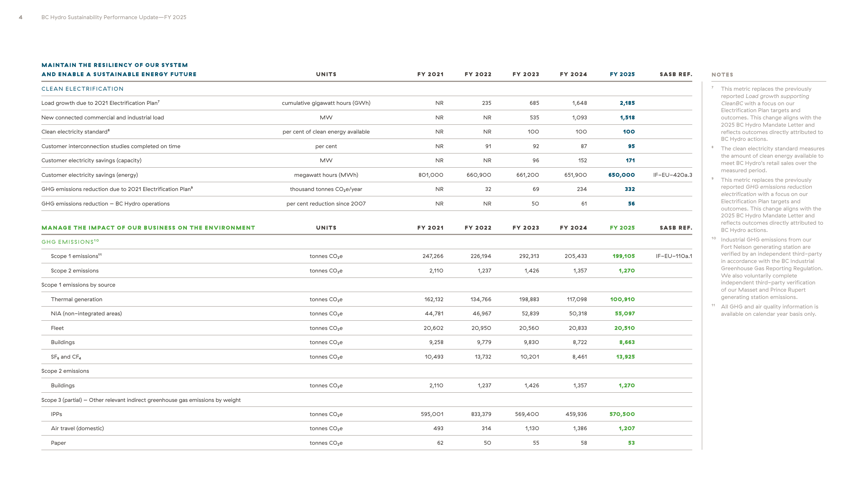Select FY 2023 thermal generation value 198,883
The height and width of the screenshot is (488, 868).
tap(528, 299)
